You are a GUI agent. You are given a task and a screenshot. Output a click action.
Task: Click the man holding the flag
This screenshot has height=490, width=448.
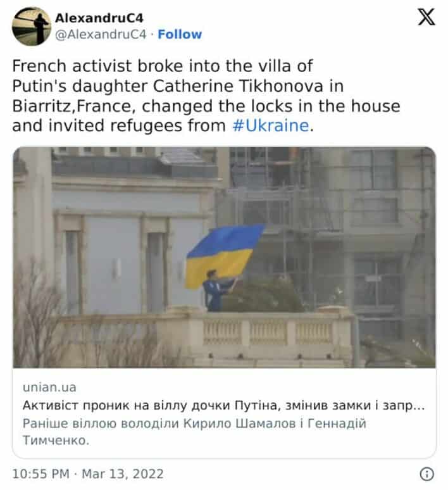pos(216,291)
